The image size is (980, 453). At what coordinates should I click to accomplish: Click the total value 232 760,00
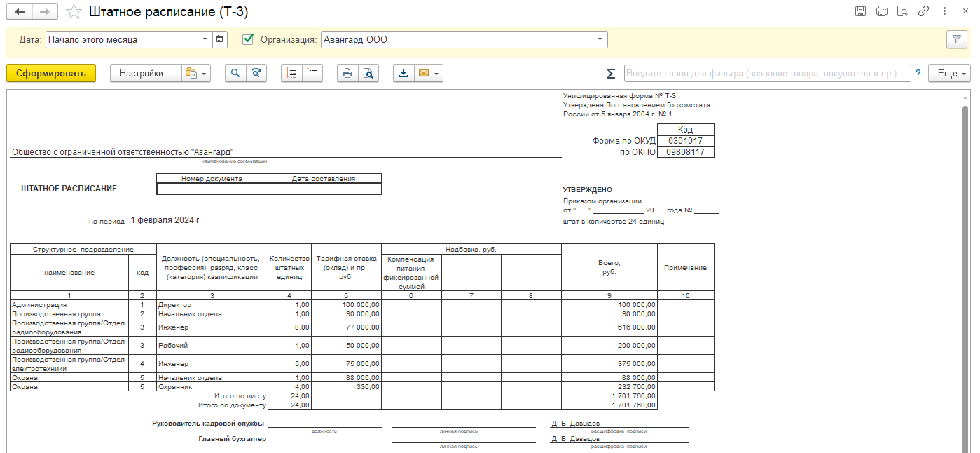click(x=609, y=386)
